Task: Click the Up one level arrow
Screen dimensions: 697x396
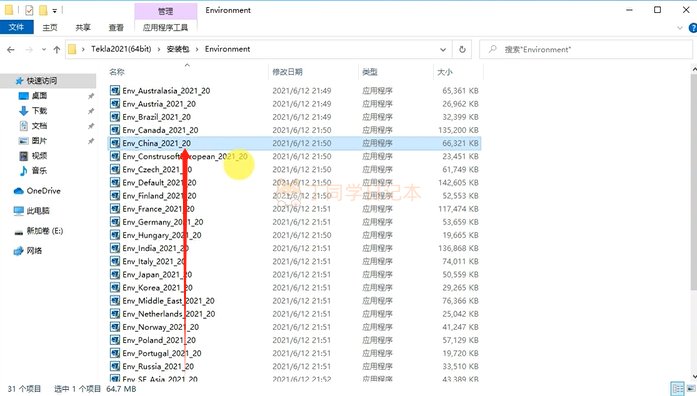Action: pyautogui.click(x=56, y=50)
